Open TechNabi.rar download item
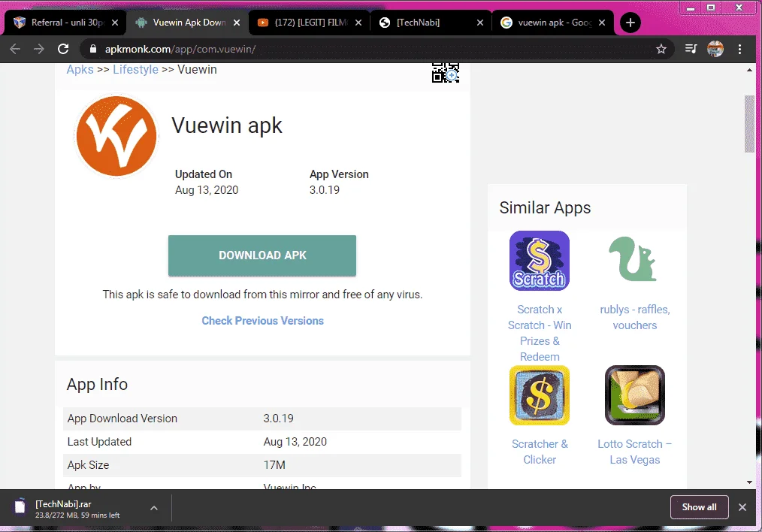The height and width of the screenshot is (532, 762). (85, 509)
